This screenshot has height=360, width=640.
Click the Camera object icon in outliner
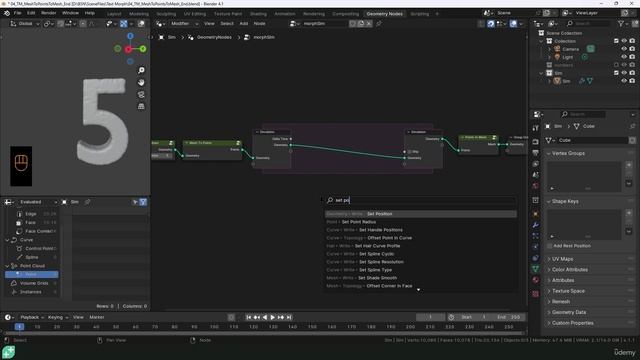[x=557, y=49]
